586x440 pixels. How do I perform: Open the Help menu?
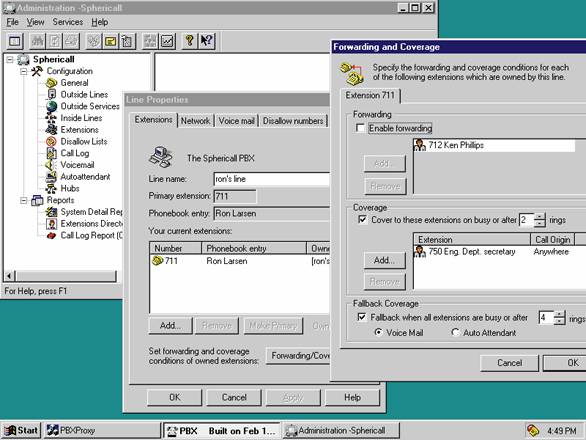100,22
